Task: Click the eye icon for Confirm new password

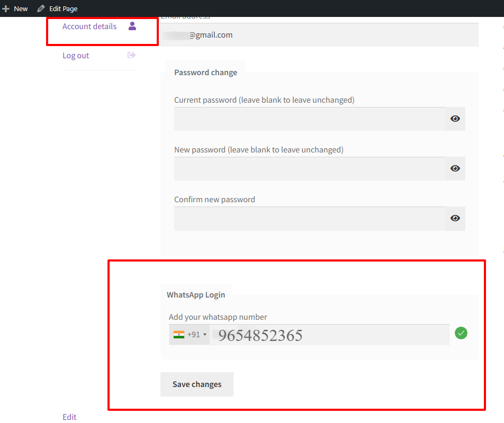Action: point(455,218)
